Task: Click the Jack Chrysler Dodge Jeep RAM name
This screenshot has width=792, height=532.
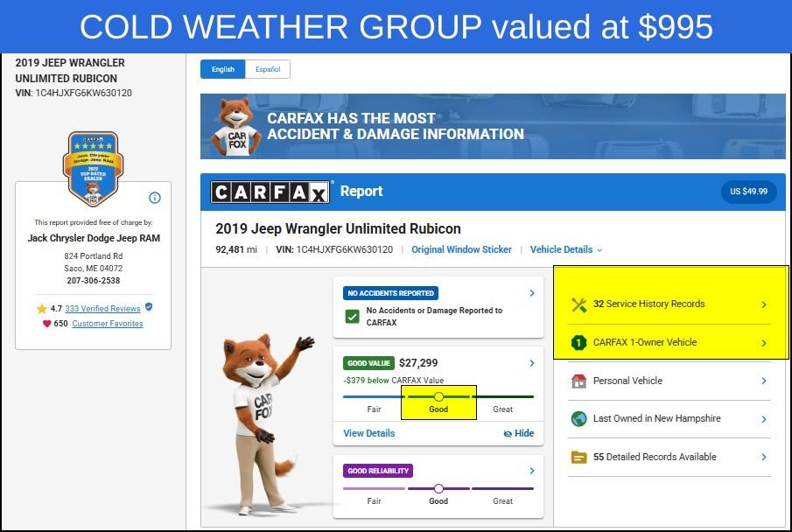Action: point(94,238)
